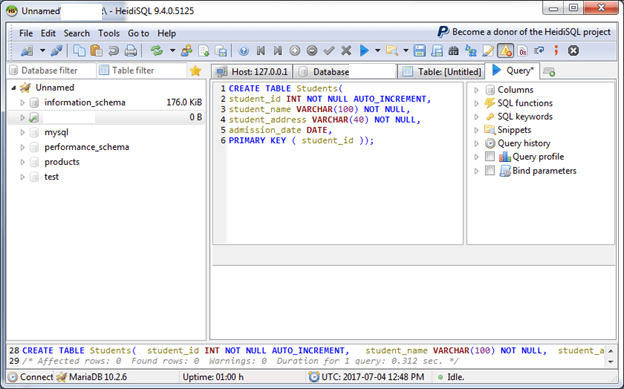Click Become a donor of HeidiSQL link
This screenshot has height=389, width=624.
click(x=525, y=32)
